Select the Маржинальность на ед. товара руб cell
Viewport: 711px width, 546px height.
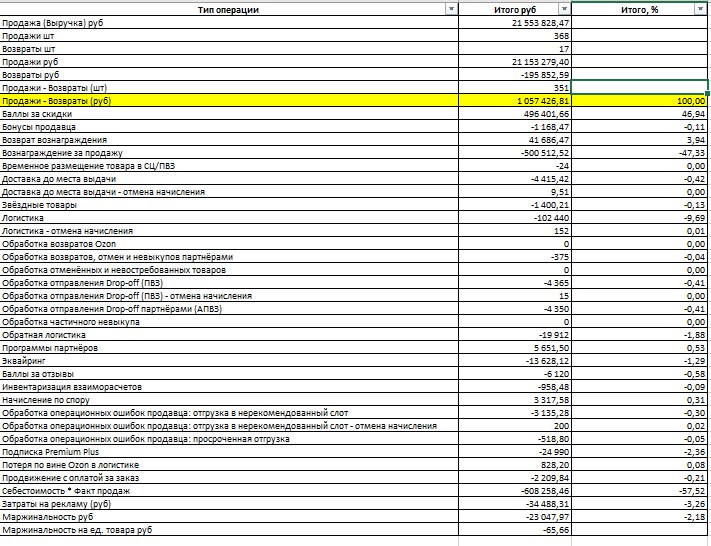(229, 530)
